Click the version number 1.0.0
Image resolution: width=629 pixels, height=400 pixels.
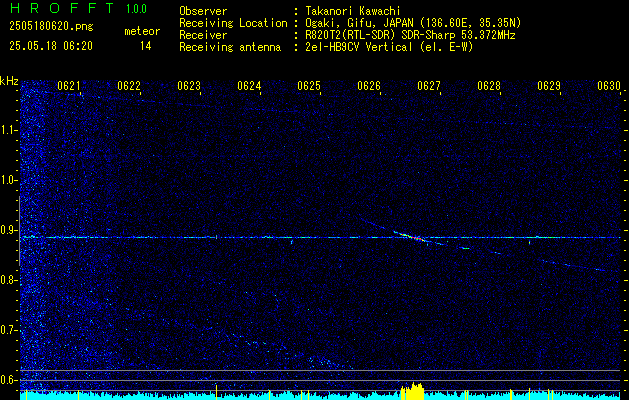tap(136, 9)
